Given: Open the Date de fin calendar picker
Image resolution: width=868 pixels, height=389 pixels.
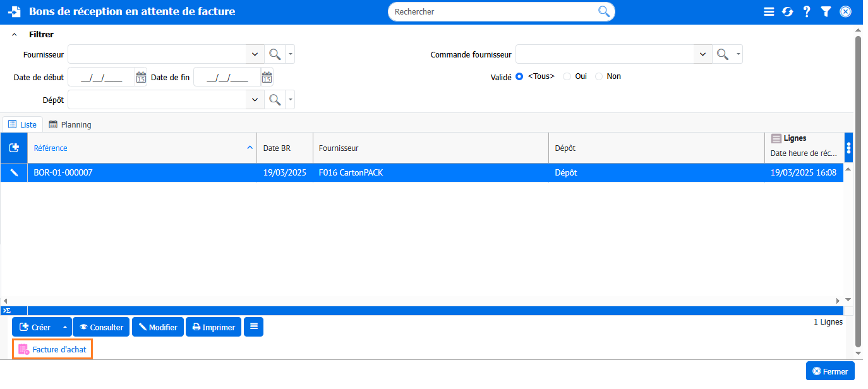Looking at the screenshot, I should point(267,77).
